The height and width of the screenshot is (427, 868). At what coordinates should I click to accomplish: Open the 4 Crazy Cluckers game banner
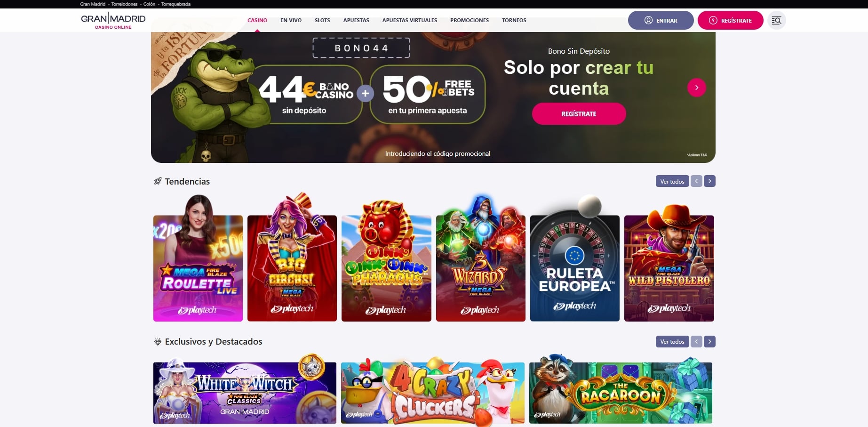coord(433,392)
